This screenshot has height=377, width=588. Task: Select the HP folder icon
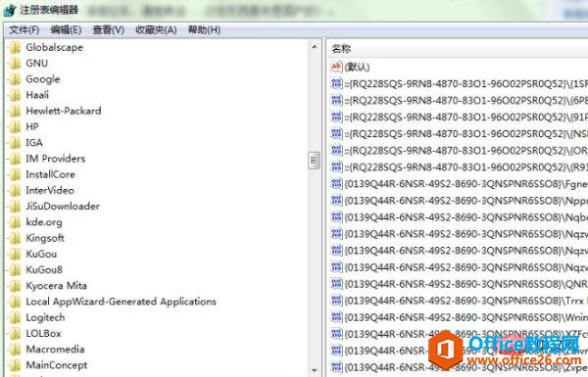pos(15,127)
